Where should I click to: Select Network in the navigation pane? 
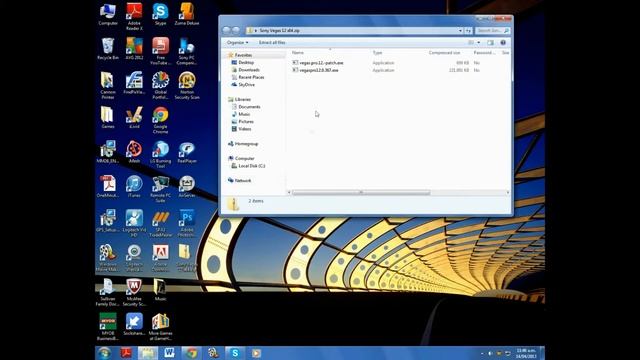coord(242,180)
